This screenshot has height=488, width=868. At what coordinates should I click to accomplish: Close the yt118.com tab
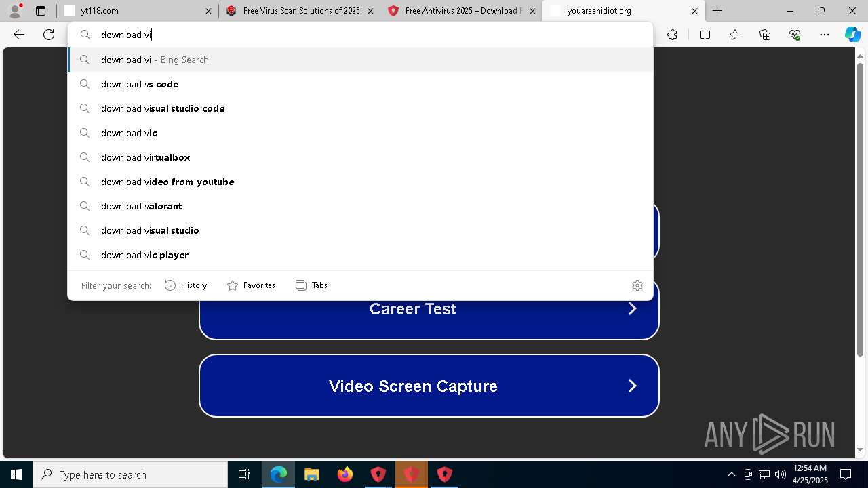tap(208, 11)
